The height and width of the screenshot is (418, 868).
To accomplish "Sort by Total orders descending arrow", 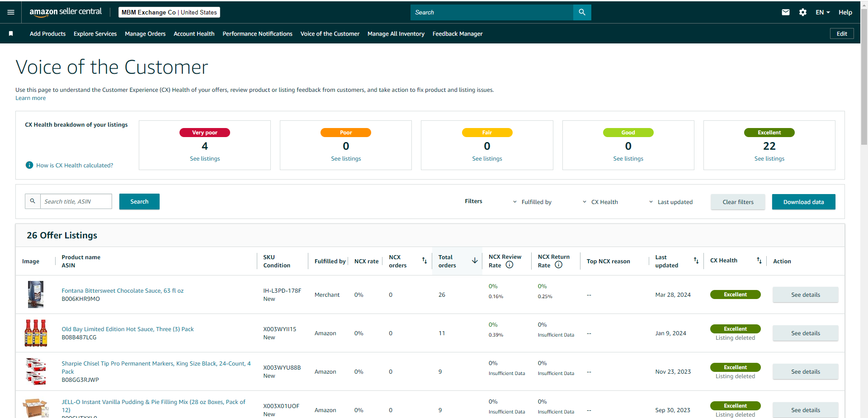I will click(475, 261).
